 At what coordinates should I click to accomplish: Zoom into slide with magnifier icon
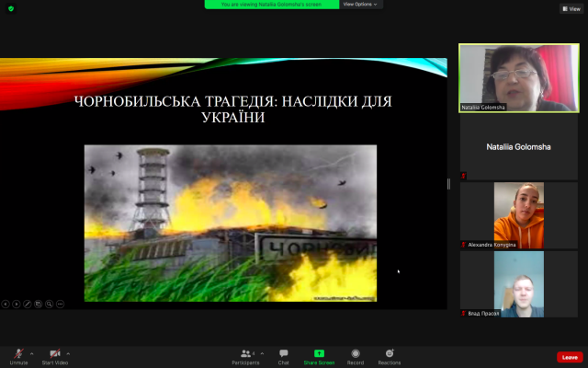tap(49, 304)
